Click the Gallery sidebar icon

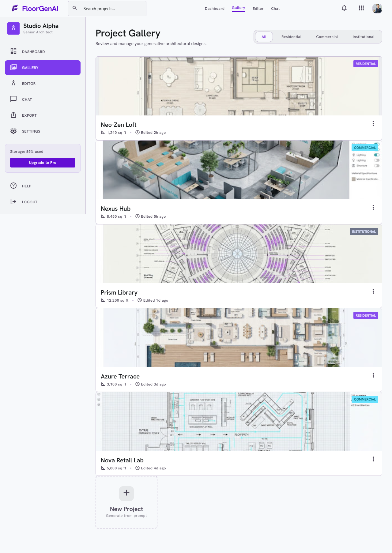pos(13,67)
